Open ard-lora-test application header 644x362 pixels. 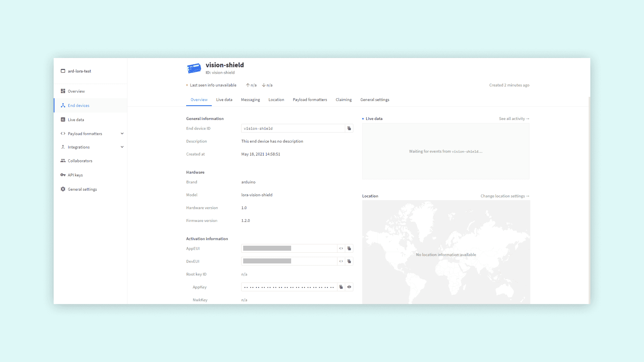[79, 71]
